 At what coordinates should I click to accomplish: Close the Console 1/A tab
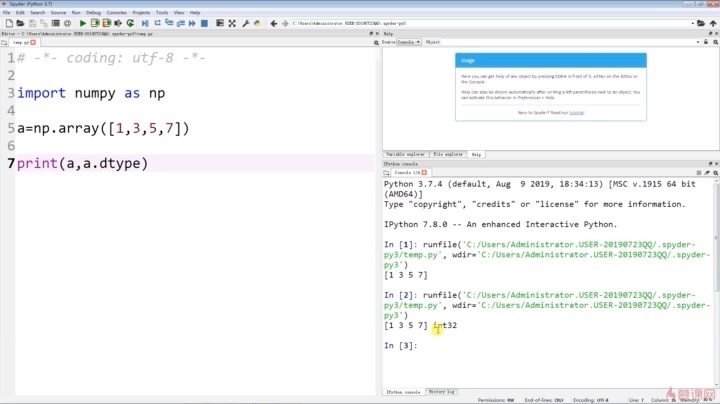(x=424, y=172)
